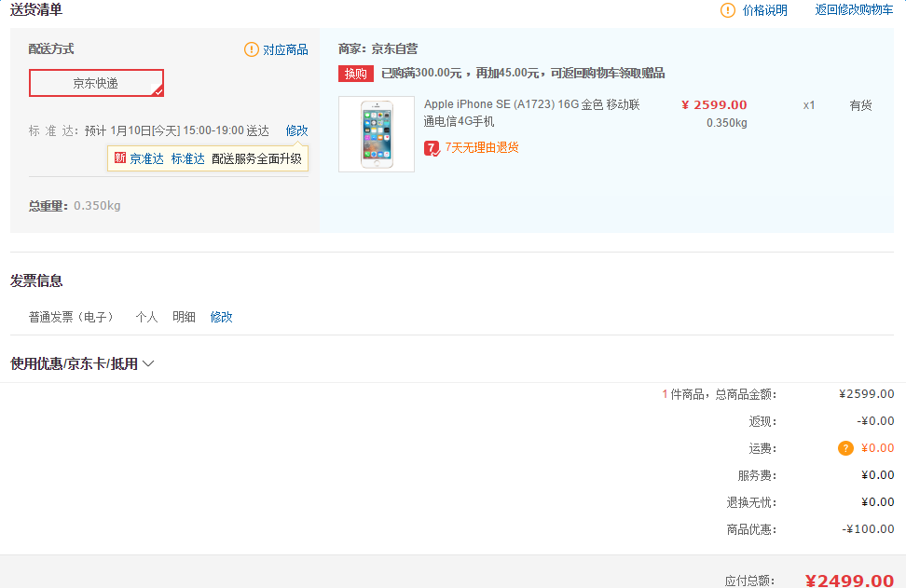The image size is (906, 588).
Task: Click the 配送方式 label
Action: (x=51, y=49)
